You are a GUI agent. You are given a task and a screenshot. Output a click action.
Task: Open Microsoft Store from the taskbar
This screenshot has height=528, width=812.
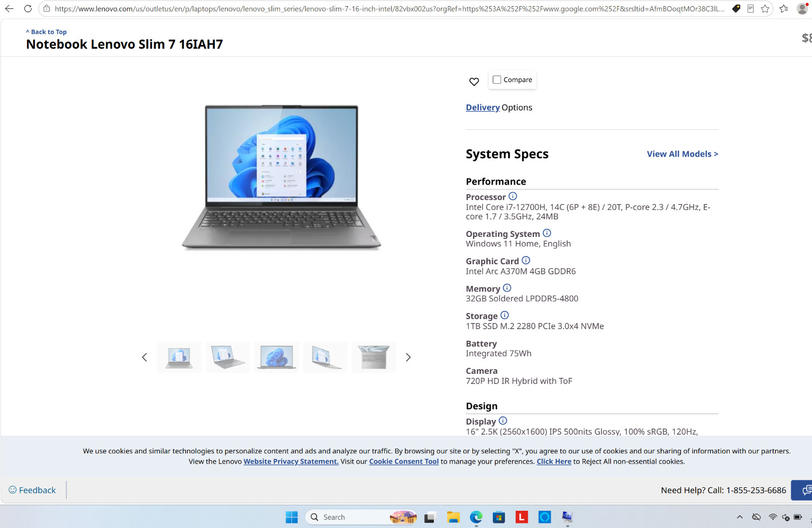[499, 517]
